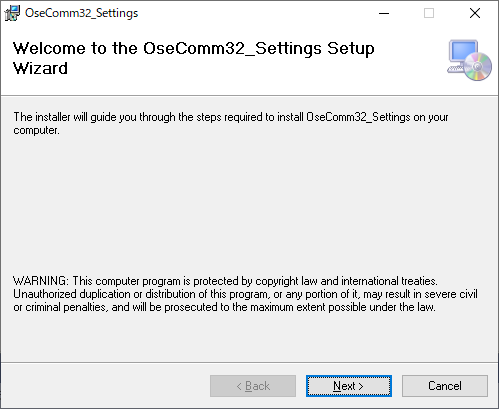Click the greyed-out maximize box in title bar

(x=429, y=13)
